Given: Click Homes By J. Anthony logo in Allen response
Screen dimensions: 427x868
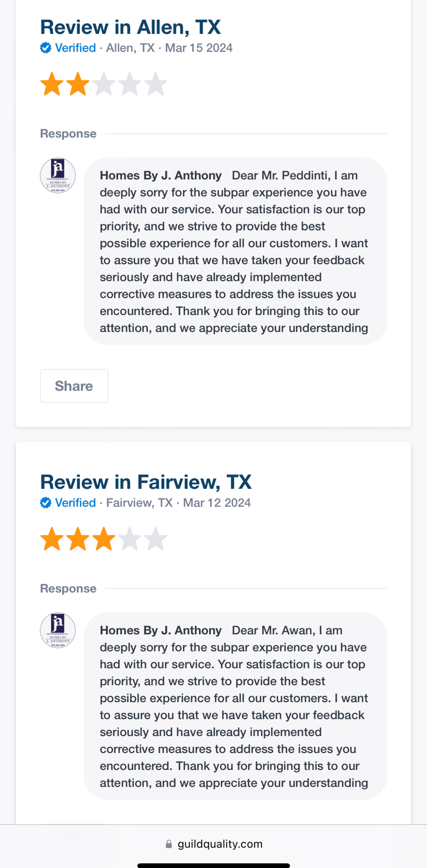Looking at the screenshot, I should tap(58, 175).
